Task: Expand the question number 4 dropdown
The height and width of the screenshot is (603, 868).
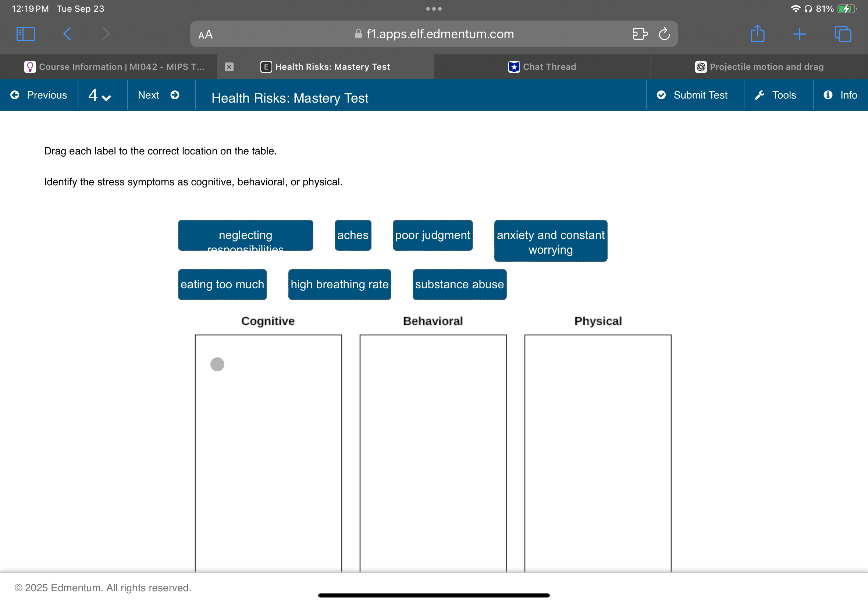Action: (99, 95)
